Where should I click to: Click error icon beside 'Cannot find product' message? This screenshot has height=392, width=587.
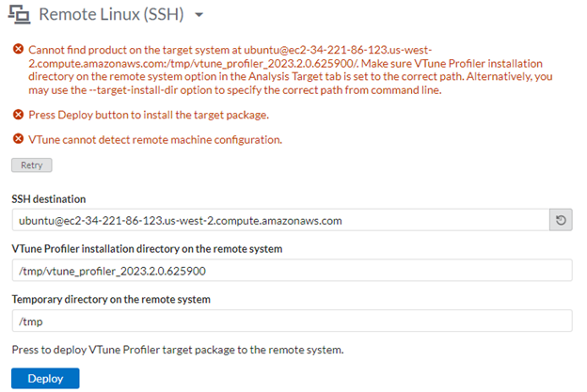click(x=17, y=48)
